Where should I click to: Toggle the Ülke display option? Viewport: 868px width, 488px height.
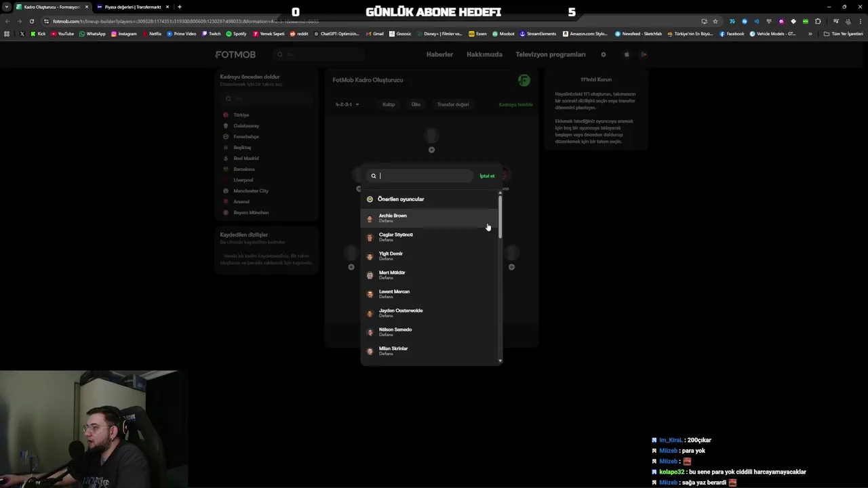(x=416, y=104)
